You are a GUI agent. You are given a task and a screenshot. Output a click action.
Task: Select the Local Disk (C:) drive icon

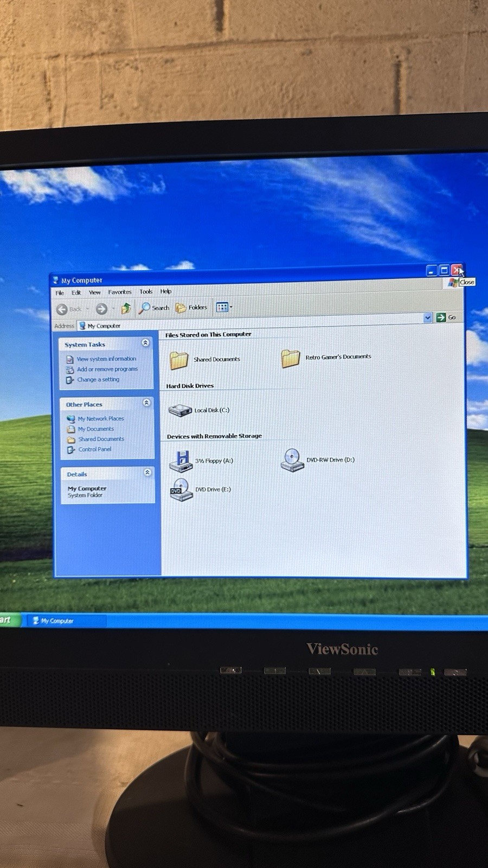coord(180,411)
